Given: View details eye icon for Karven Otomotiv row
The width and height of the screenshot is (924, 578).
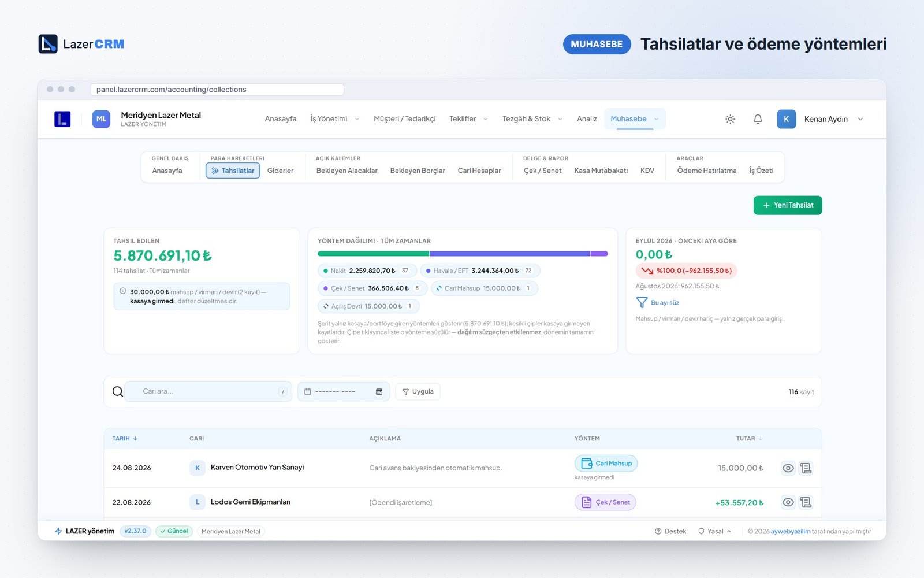Looking at the screenshot, I should coord(788,468).
